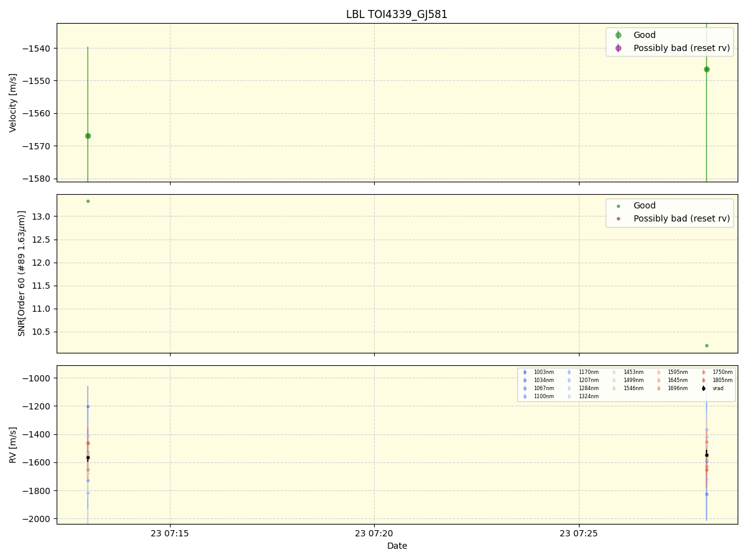
Task: Click the small purple marker in SNR legend
Action: [x=618, y=218]
